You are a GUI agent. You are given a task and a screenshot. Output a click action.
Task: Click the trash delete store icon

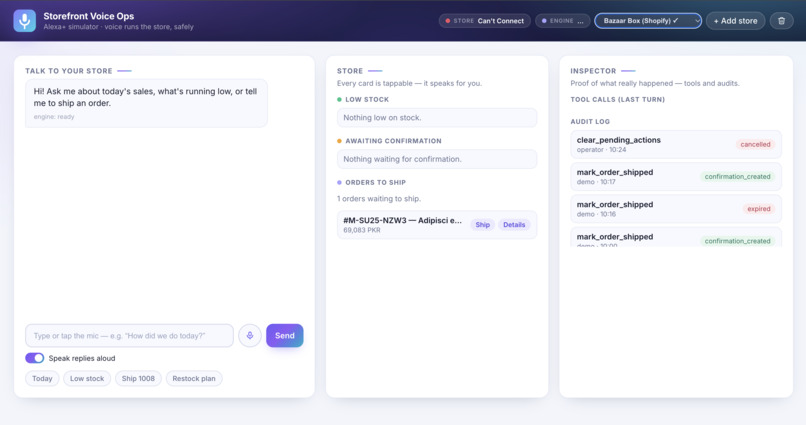coord(781,21)
